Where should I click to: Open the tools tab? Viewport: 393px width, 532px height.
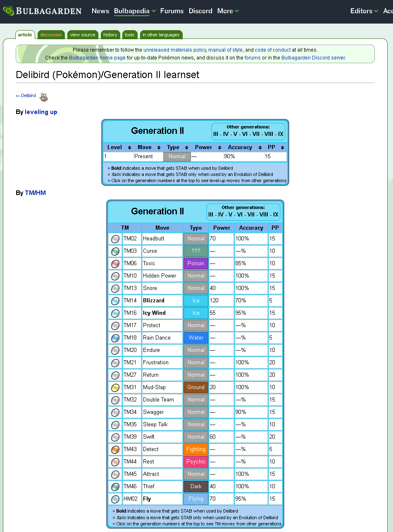[130, 35]
